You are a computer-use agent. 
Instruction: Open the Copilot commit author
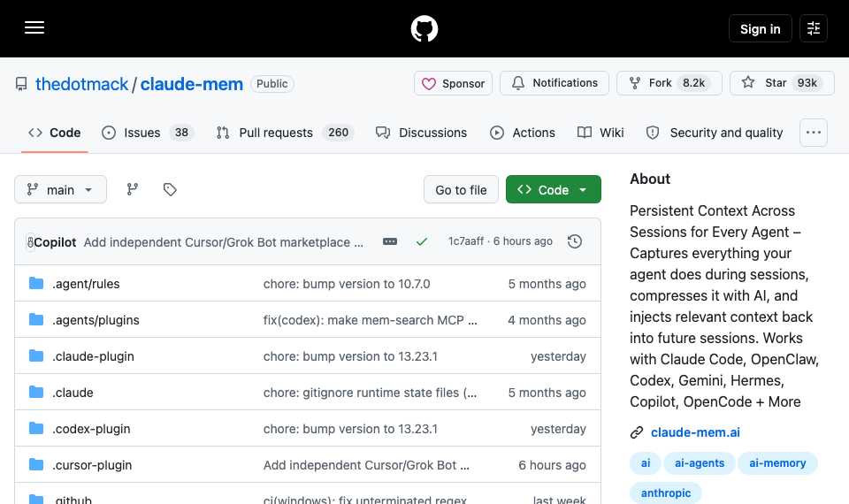55,242
